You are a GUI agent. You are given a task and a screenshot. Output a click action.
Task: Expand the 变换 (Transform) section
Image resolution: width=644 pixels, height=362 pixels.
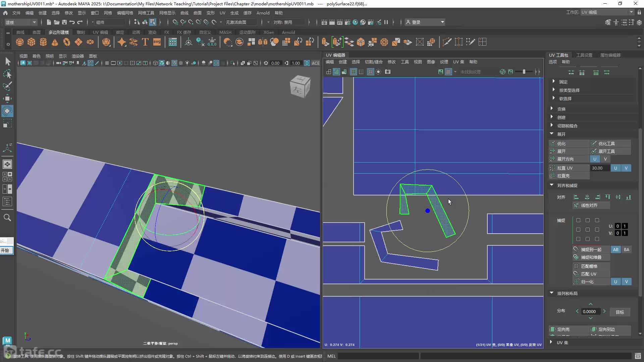(552, 109)
